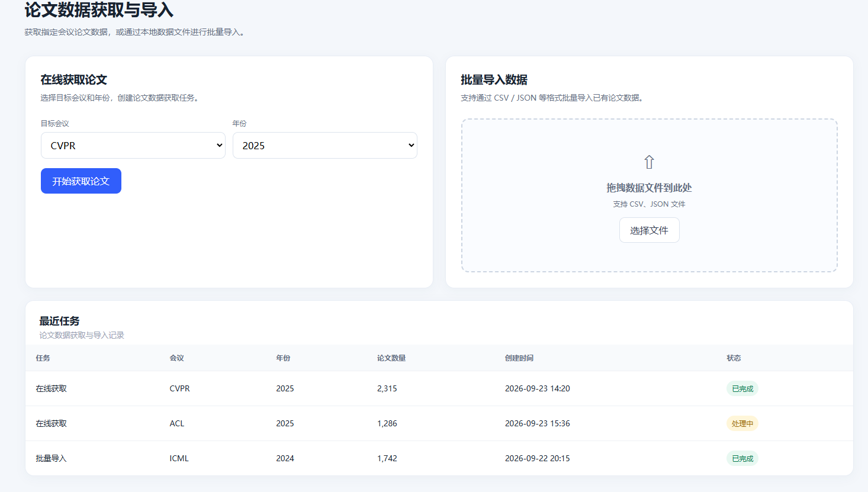This screenshot has width=868, height=492.
Task: Click the paper count 2,315
Action: point(387,388)
